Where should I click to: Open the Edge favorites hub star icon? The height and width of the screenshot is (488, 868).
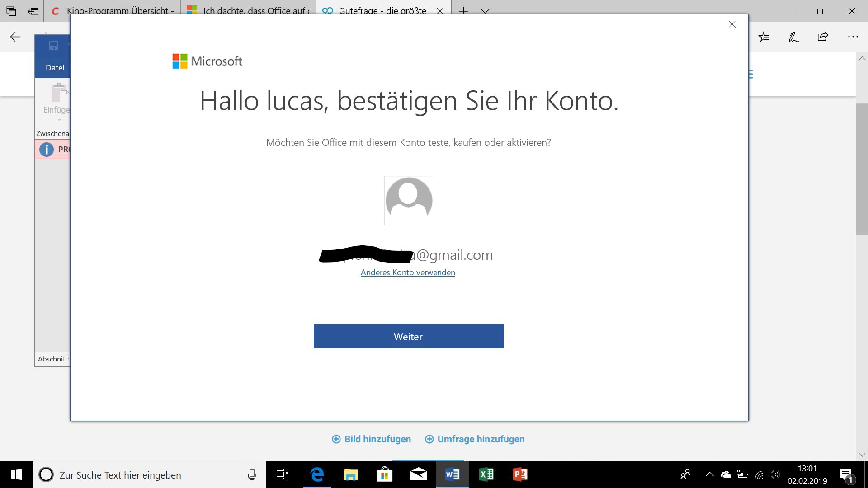click(x=764, y=37)
